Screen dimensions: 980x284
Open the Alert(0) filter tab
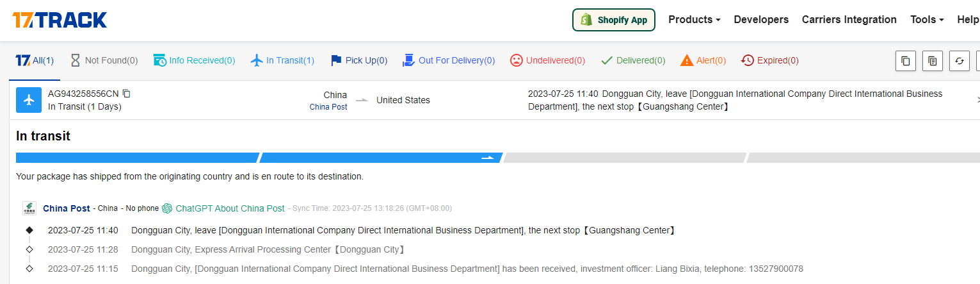point(703,61)
